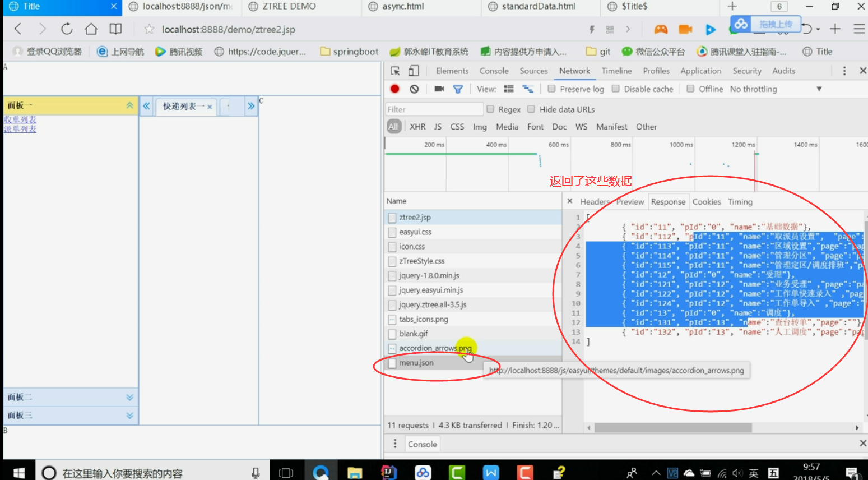The height and width of the screenshot is (480, 868).
Task: Open the browser home page
Action: tap(91, 29)
